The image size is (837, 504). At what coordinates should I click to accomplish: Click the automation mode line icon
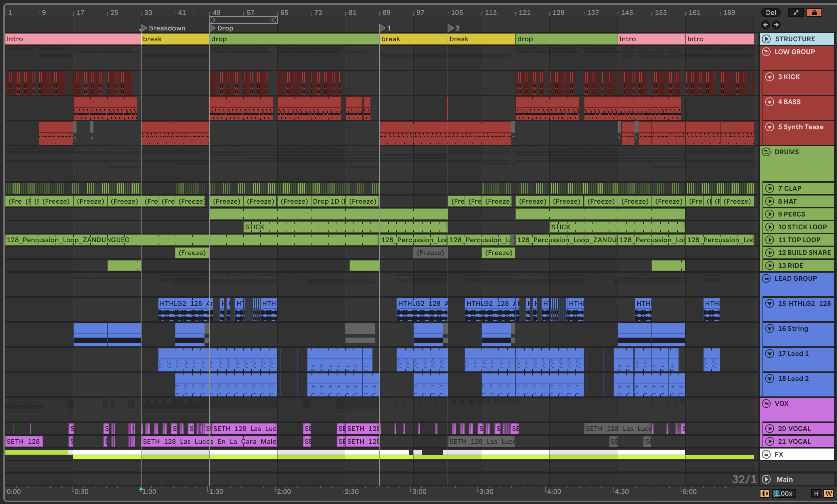click(796, 13)
